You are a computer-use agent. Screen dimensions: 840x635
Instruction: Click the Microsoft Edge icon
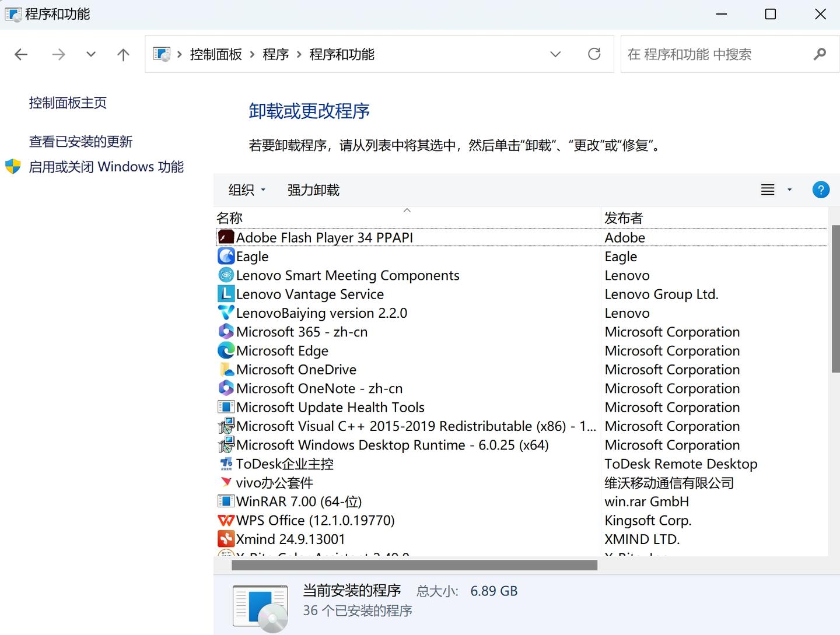coord(226,350)
